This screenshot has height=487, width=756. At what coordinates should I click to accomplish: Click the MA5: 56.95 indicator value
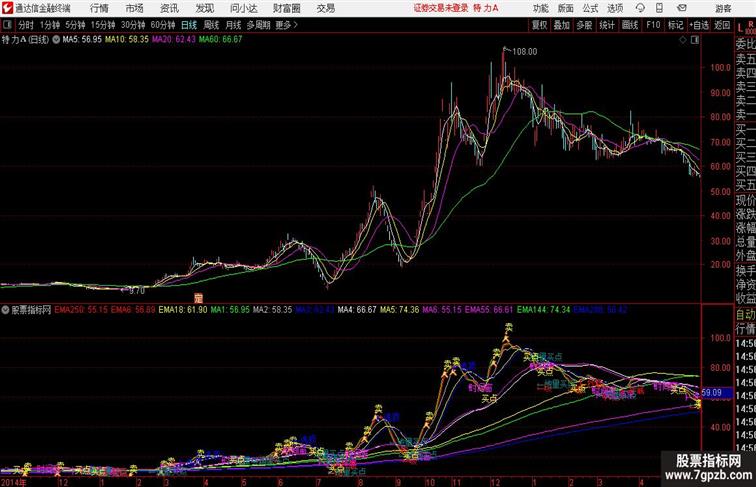82,40
